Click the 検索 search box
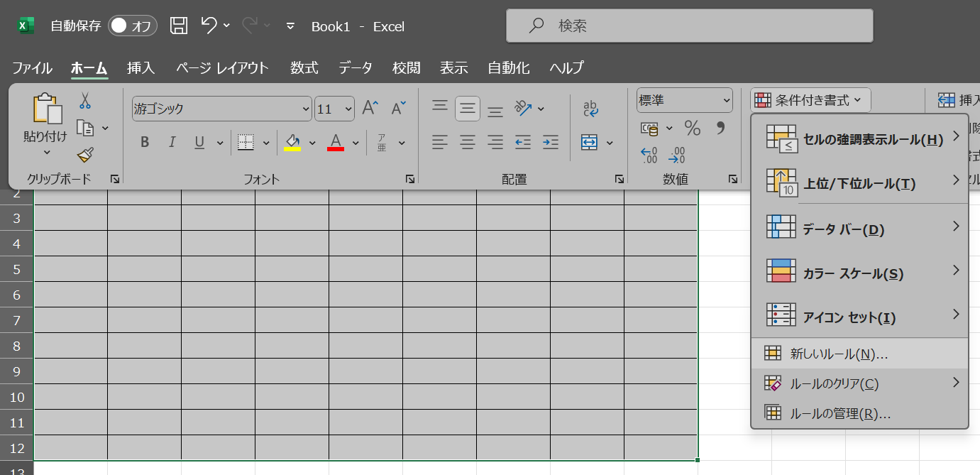This screenshot has width=980, height=475. pyautogui.click(x=688, y=26)
